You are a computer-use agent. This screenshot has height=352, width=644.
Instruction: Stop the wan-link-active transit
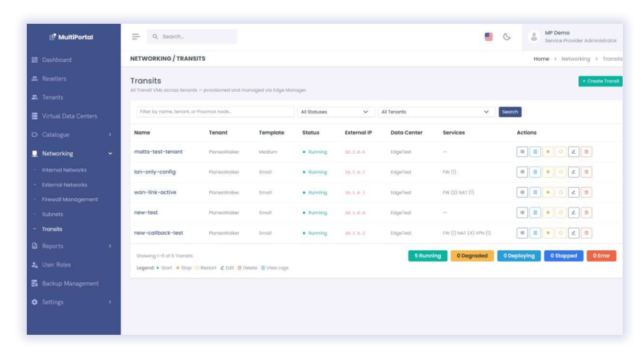[548, 193]
